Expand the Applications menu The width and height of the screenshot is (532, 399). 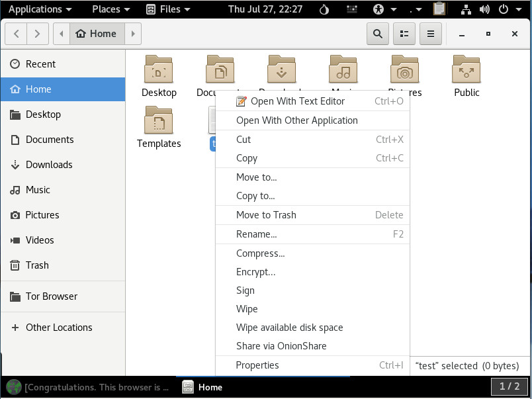coord(40,9)
